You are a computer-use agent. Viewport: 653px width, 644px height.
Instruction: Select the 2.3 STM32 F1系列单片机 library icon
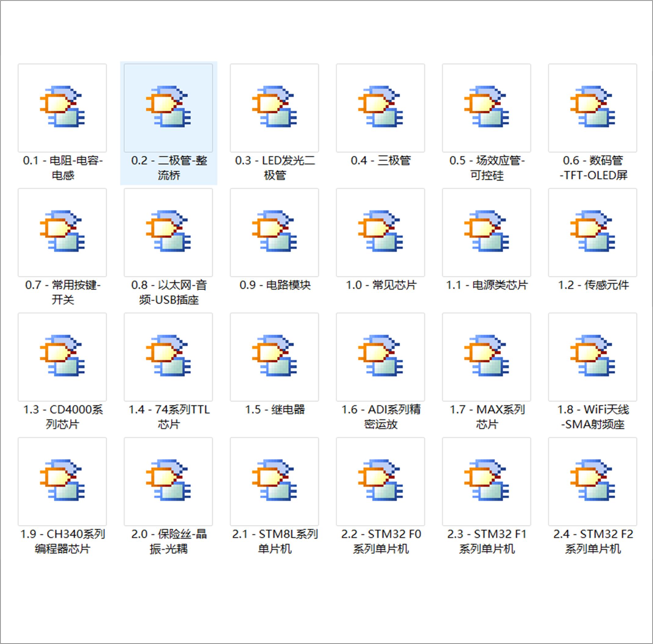(x=487, y=482)
